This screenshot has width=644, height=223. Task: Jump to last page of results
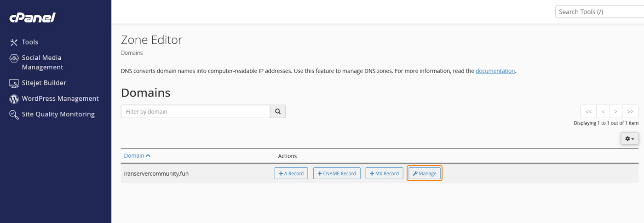pyautogui.click(x=630, y=111)
